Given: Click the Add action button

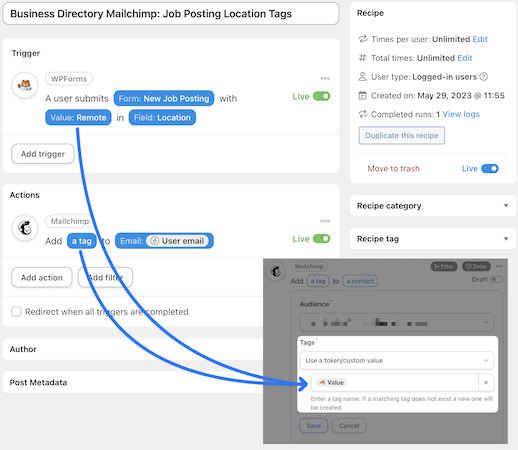Looking at the screenshot, I should pos(42,277).
